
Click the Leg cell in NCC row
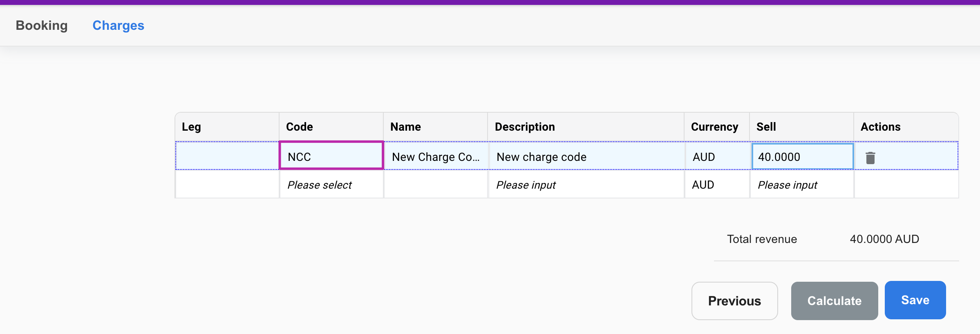tap(227, 156)
